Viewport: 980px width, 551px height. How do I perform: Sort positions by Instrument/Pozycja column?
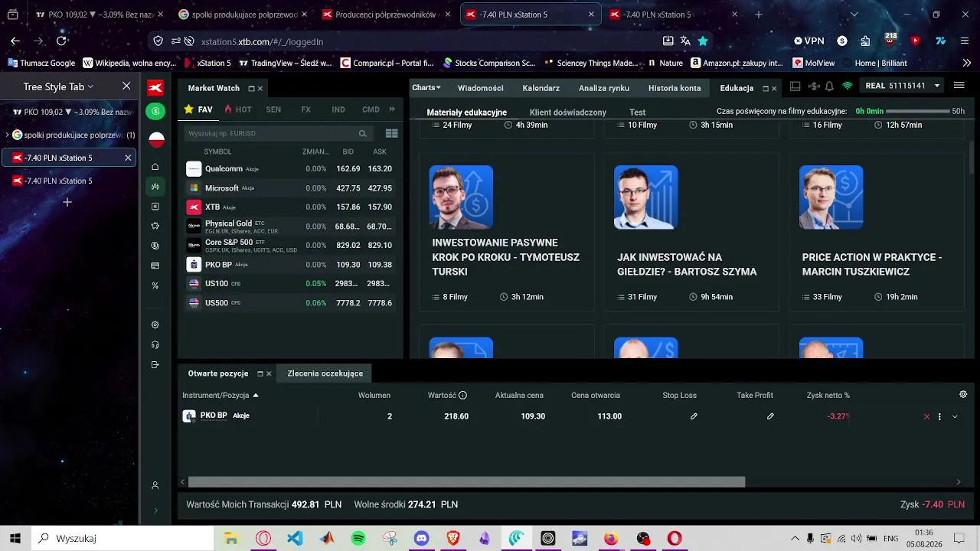pos(220,396)
